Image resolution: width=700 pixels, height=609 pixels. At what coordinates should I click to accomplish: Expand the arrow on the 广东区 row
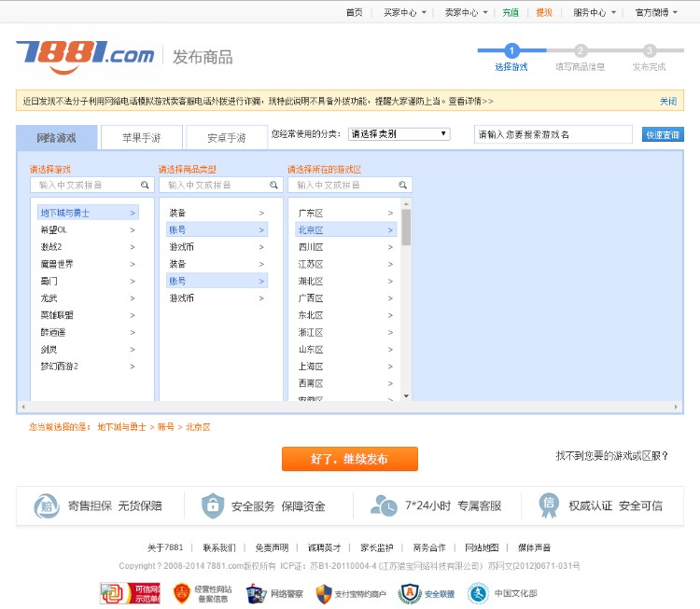(x=390, y=214)
